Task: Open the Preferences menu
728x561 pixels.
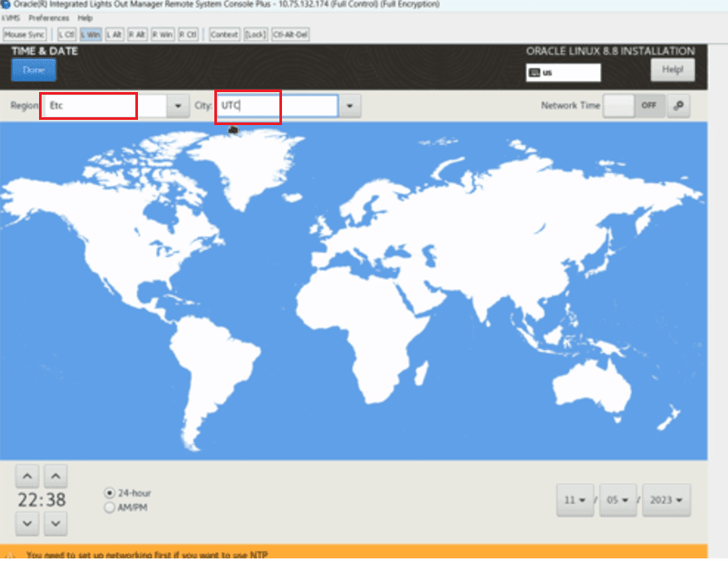Action: pos(49,18)
